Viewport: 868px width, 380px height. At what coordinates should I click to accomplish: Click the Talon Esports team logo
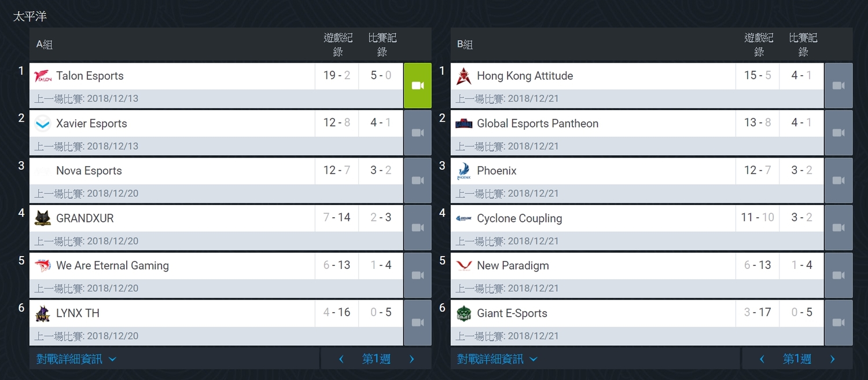pos(43,76)
